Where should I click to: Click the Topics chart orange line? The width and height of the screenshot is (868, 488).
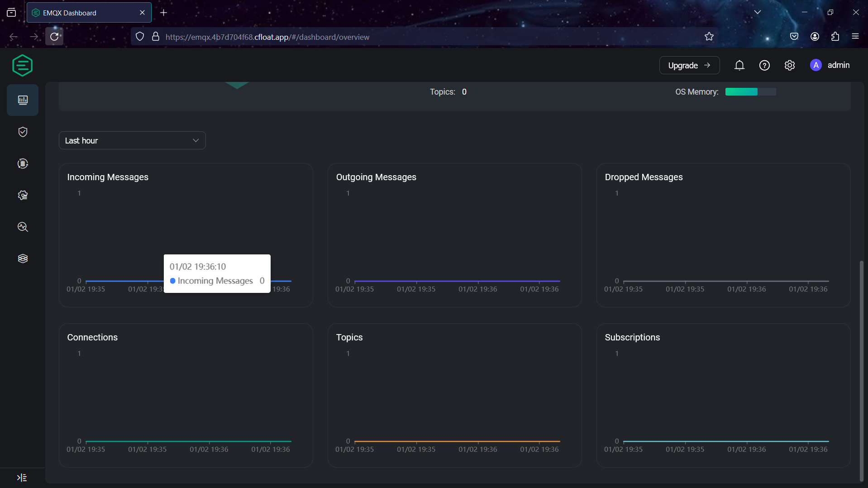pos(457,441)
